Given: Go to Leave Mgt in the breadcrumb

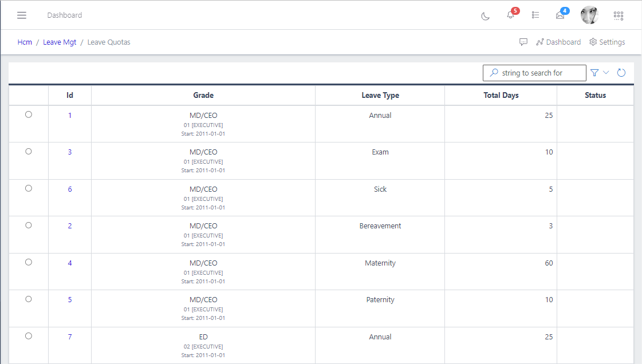Looking at the screenshot, I should coord(60,42).
